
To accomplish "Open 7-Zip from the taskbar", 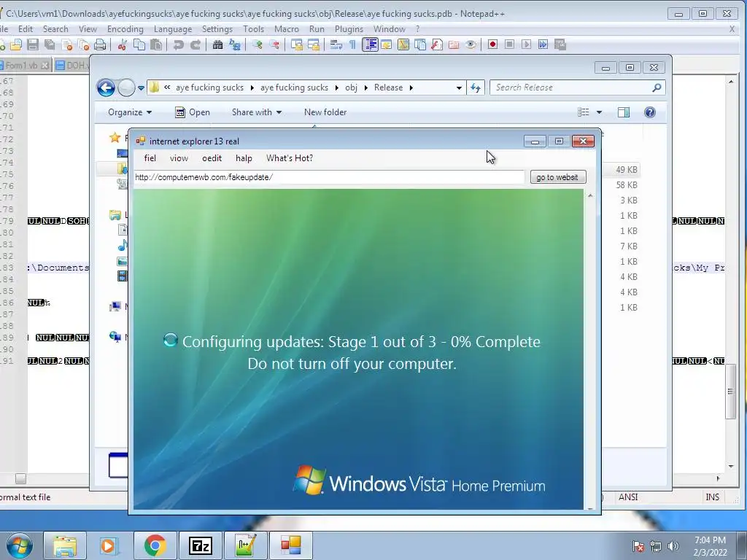I will pos(200,545).
